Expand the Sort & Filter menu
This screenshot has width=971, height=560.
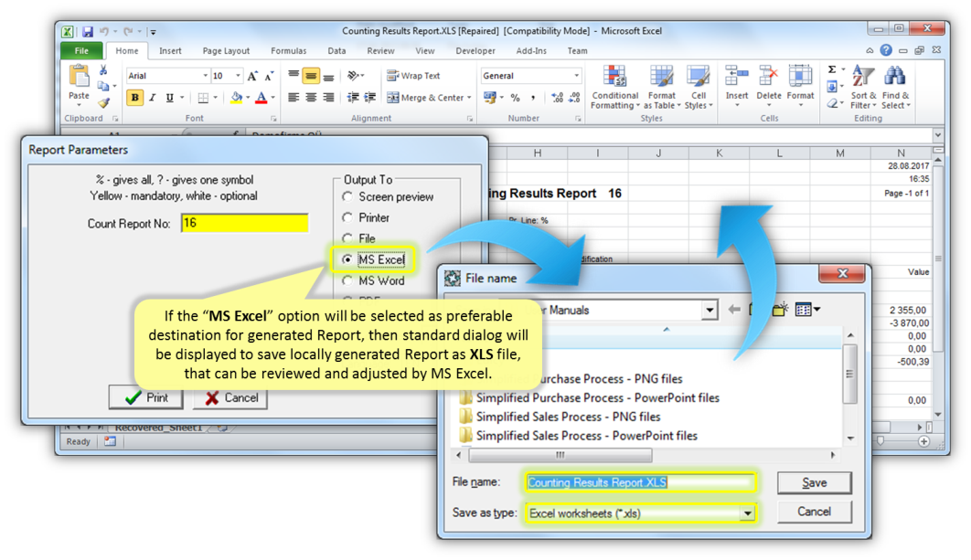(863, 88)
